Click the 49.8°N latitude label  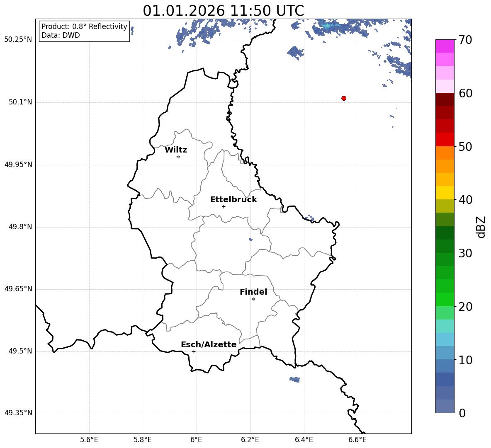click(20, 227)
